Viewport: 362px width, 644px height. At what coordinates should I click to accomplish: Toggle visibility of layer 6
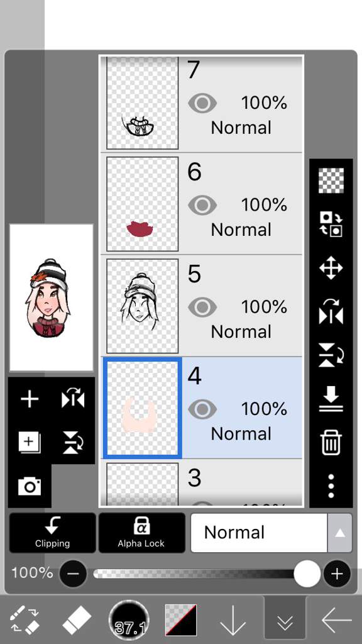(202, 206)
